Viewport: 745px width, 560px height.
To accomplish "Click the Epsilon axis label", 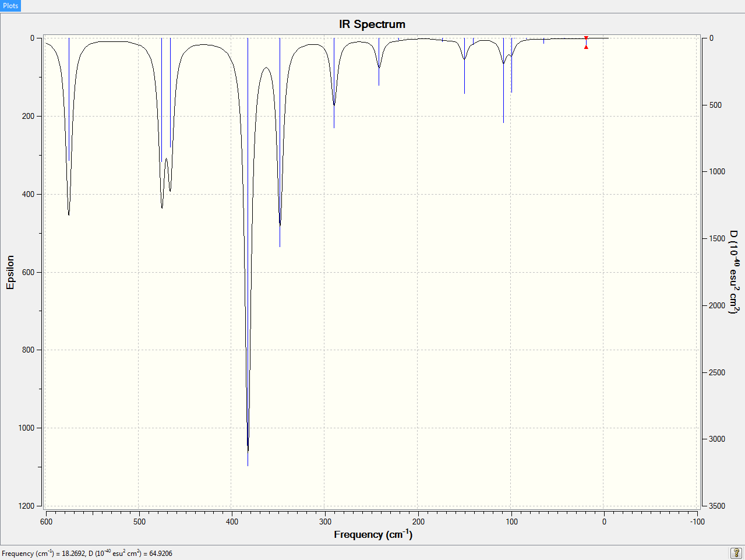I will tap(10, 272).
